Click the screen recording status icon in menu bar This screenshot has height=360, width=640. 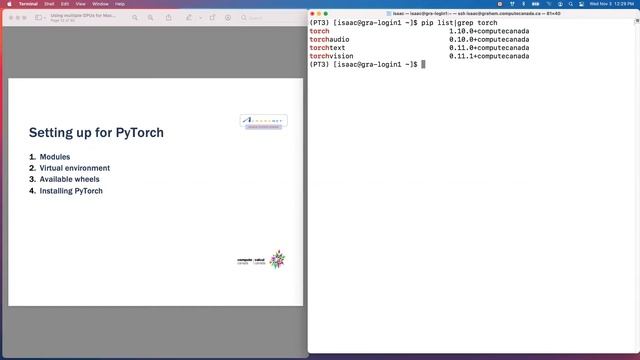[500, 4]
